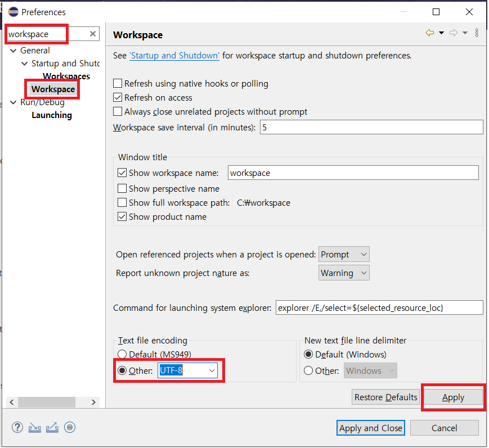
Task: Toggle Show workspace name checkbox
Action: click(x=122, y=173)
